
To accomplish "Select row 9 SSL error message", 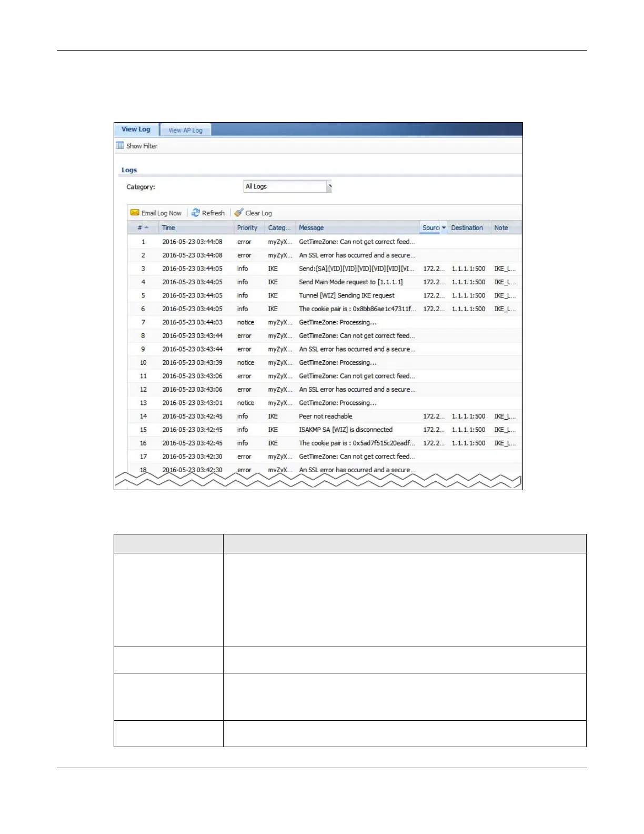I will pos(357,349).
